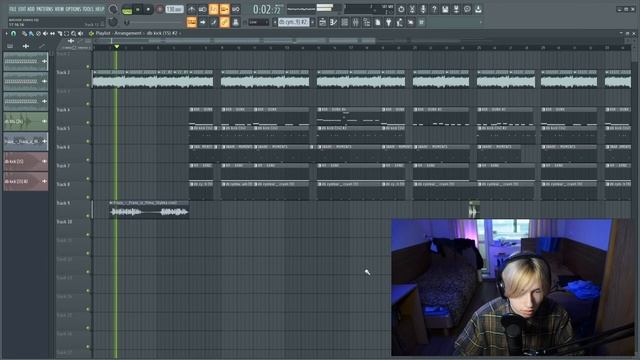Click the Stop button in the transport

(148, 9)
